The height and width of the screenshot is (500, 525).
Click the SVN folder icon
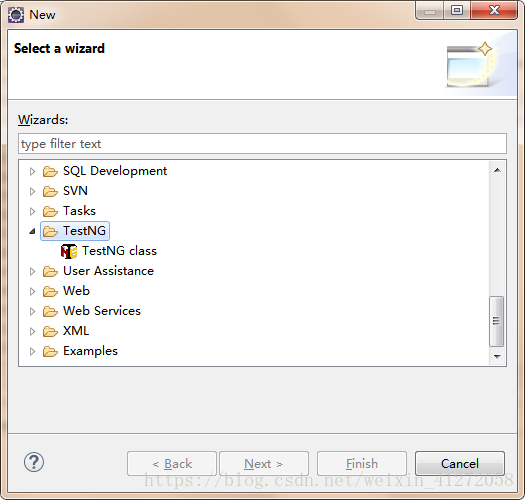coord(50,191)
